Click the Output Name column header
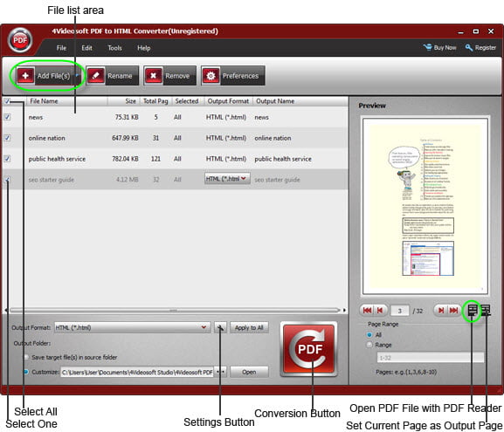Viewport: 504px width, 432px height. coord(275,101)
